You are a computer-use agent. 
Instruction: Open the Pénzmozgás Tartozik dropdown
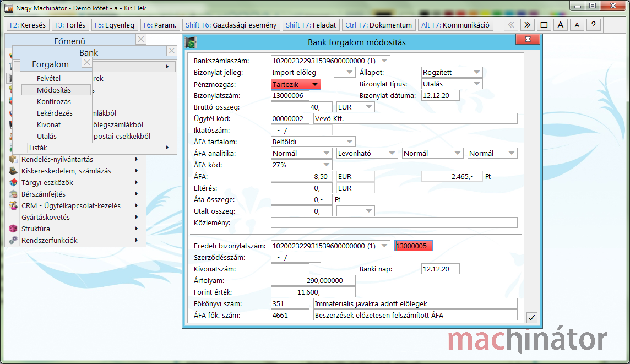pyautogui.click(x=315, y=84)
